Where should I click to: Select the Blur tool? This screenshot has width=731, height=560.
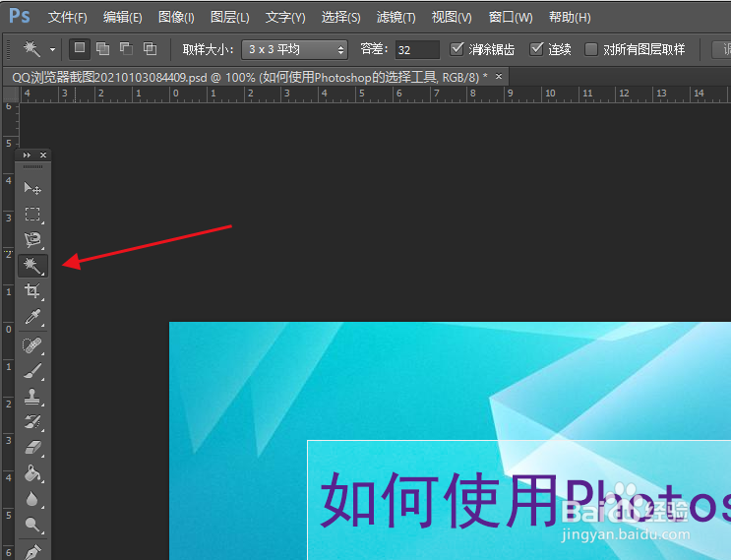(x=32, y=499)
